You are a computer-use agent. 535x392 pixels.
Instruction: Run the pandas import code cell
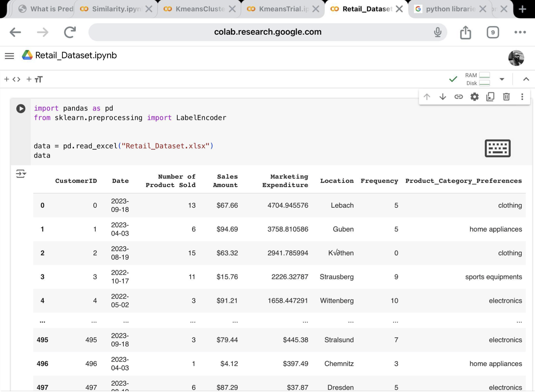click(20, 108)
